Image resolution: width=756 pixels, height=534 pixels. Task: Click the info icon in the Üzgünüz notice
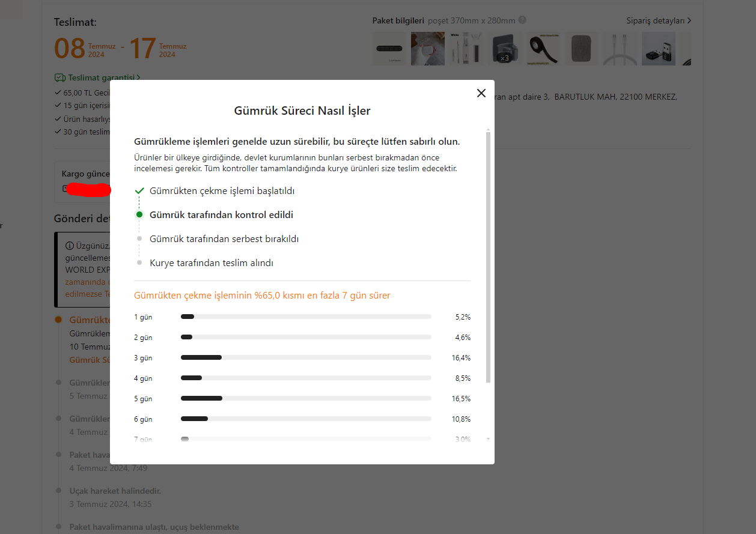click(70, 246)
